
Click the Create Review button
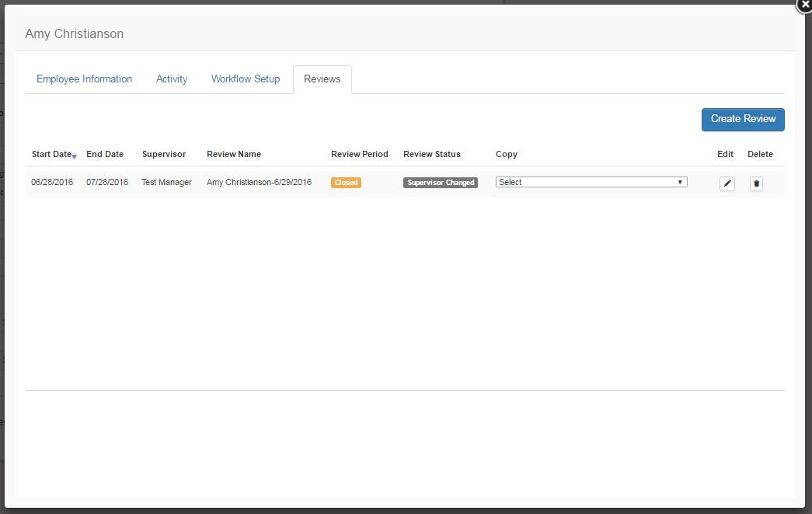tap(743, 119)
